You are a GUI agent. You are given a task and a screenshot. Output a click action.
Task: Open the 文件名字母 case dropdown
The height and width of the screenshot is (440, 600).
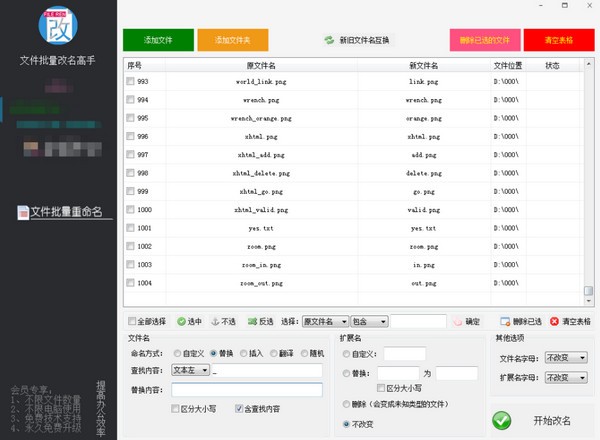[x=566, y=357]
